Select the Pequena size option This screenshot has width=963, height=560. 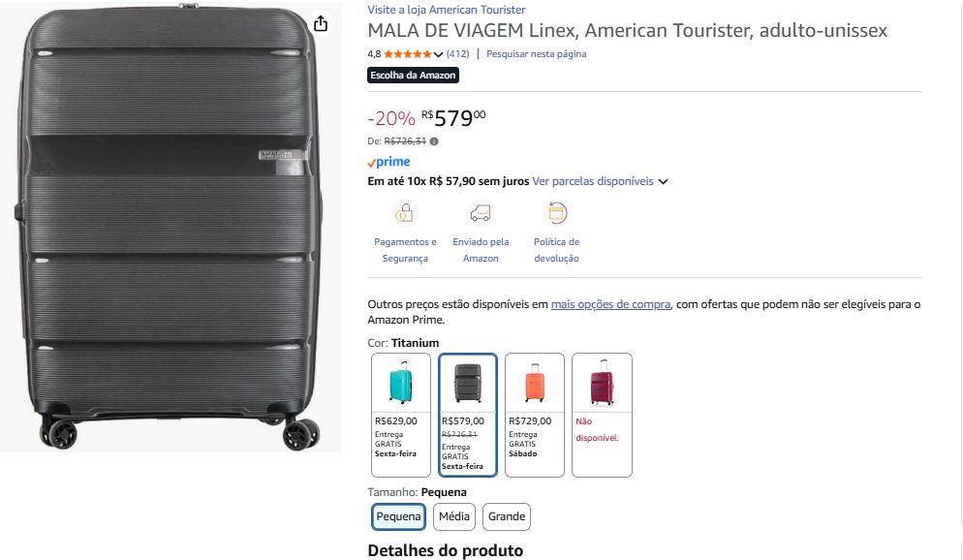(x=398, y=516)
